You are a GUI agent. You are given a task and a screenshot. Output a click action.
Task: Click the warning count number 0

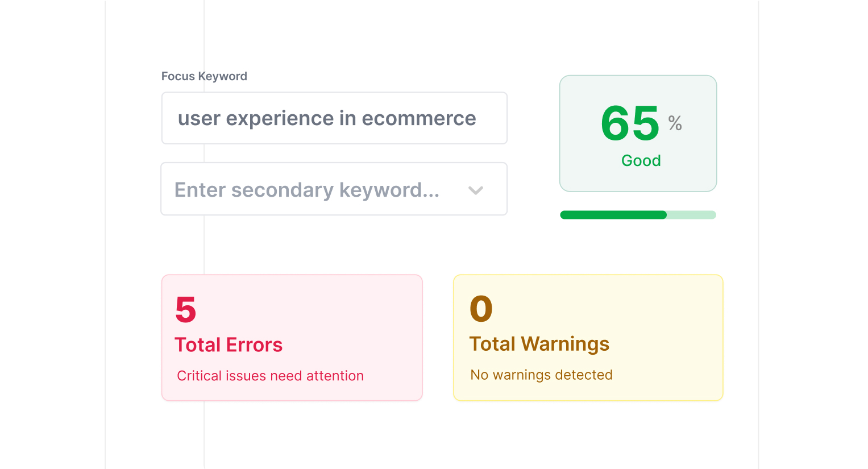(x=481, y=309)
